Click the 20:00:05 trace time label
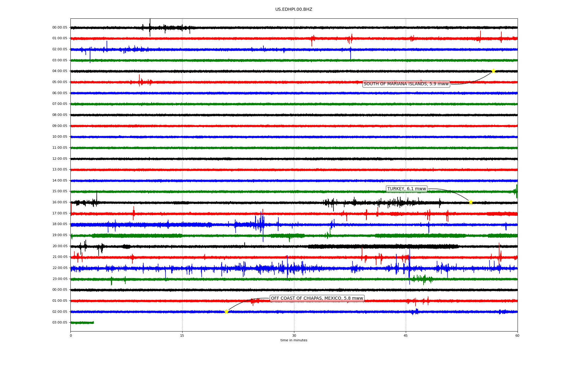 click(x=60, y=246)
